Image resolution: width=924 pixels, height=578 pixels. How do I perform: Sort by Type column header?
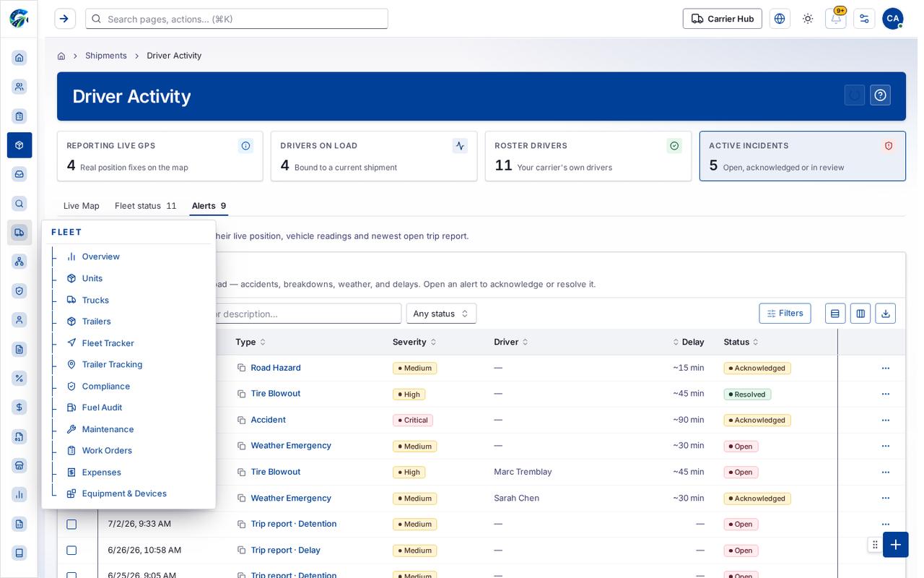click(250, 342)
